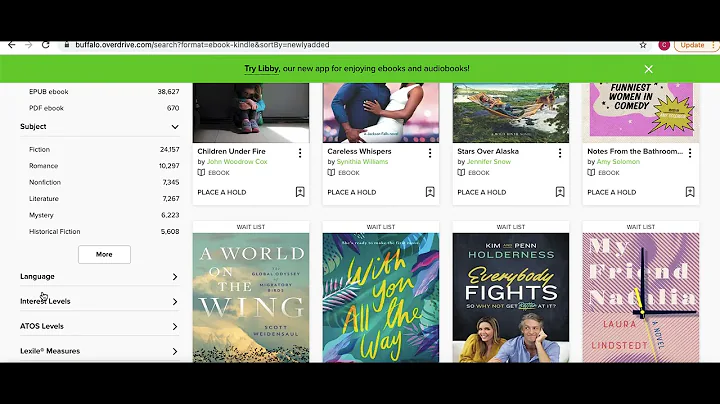Image resolution: width=720 pixels, height=404 pixels.
Task: Place a hold on Notes From the Bathroom
Action: click(x=612, y=192)
